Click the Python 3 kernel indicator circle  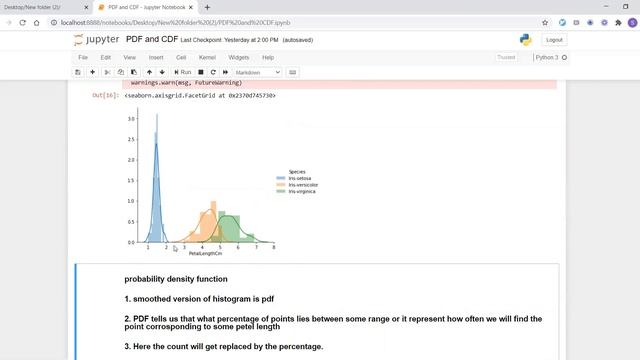pos(564,58)
